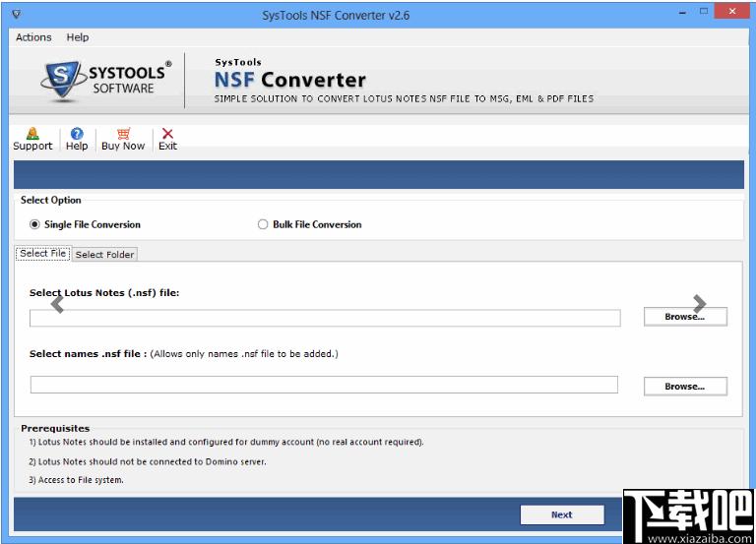This screenshot has width=756, height=544.
Task: Click 'should not be connected to Domino server' line
Action: pyautogui.click(x=147, y=461)
